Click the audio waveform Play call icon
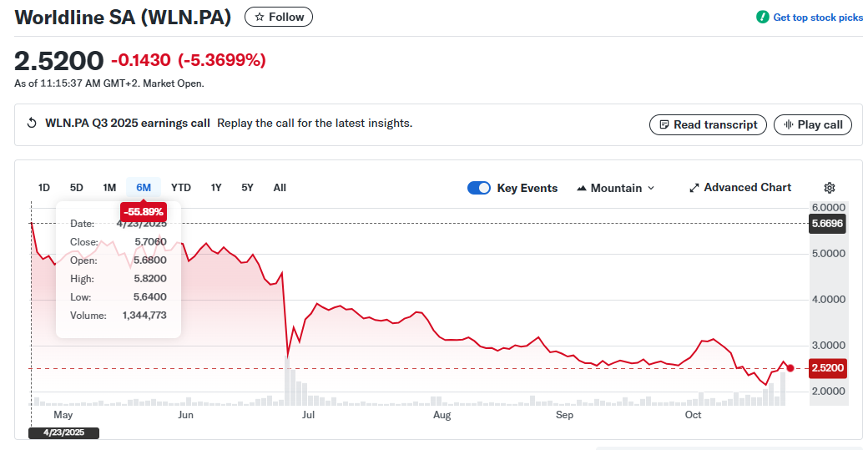The height and width of the screenshot is (450, 868). point(787,124)
